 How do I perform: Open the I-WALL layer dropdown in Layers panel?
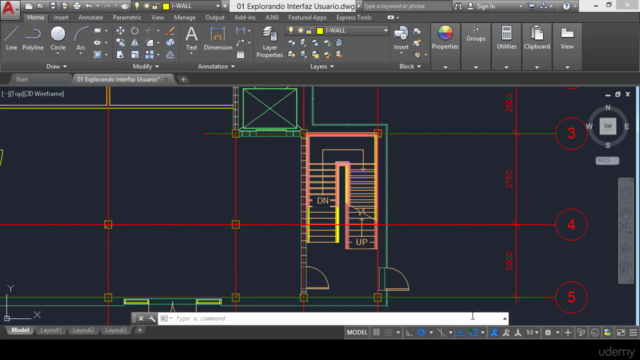385,31
